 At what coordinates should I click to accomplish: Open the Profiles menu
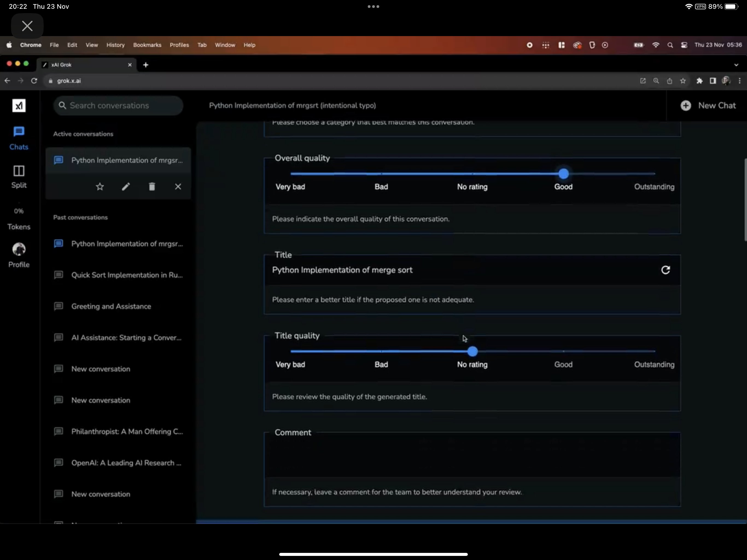[x=179, y=45]
